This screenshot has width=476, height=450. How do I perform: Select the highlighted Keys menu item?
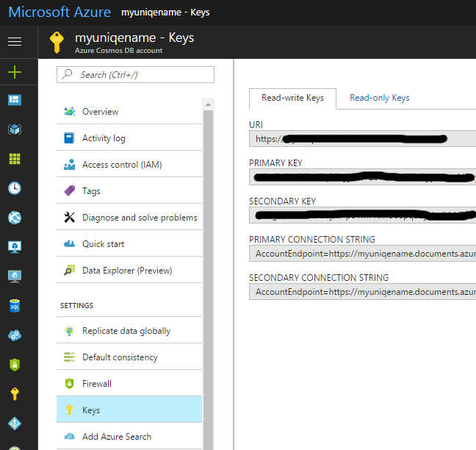pos(129,410)
